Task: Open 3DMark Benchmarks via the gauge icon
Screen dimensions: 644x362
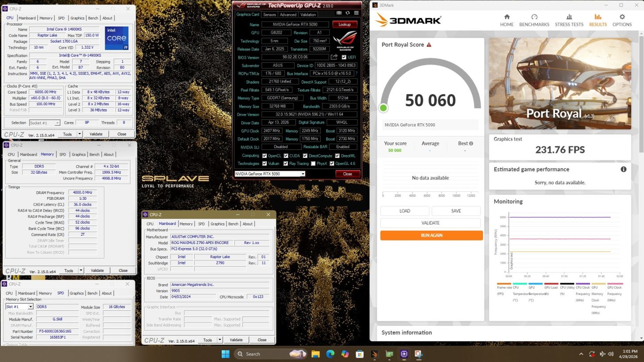Action: point(534,17)
